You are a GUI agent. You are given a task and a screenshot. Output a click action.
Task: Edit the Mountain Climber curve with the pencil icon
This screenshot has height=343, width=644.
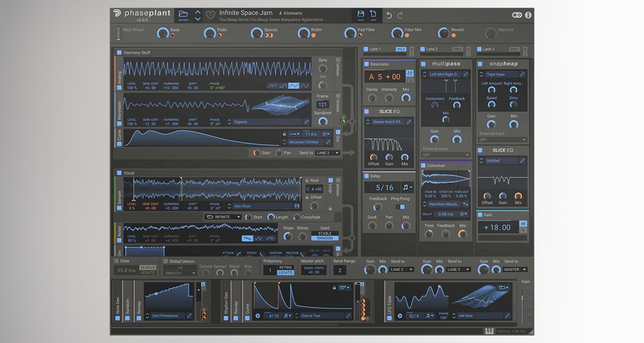pos(328,142)
